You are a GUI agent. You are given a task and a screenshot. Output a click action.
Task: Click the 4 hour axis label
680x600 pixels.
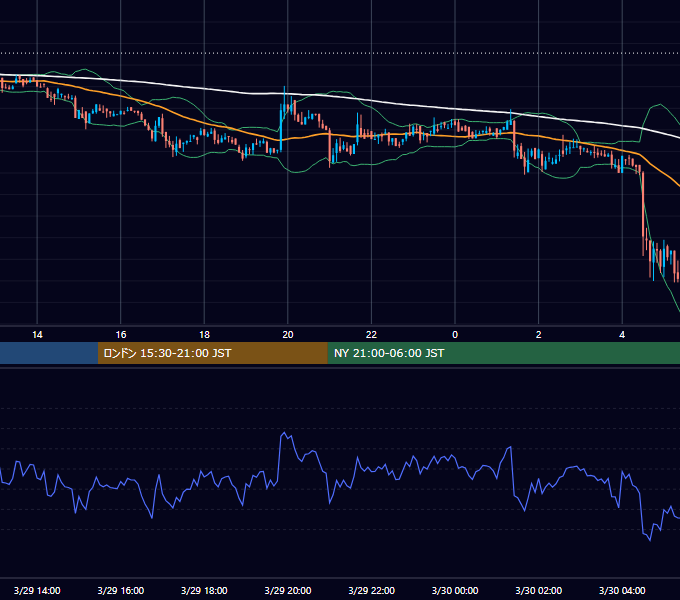coord(622,335)
